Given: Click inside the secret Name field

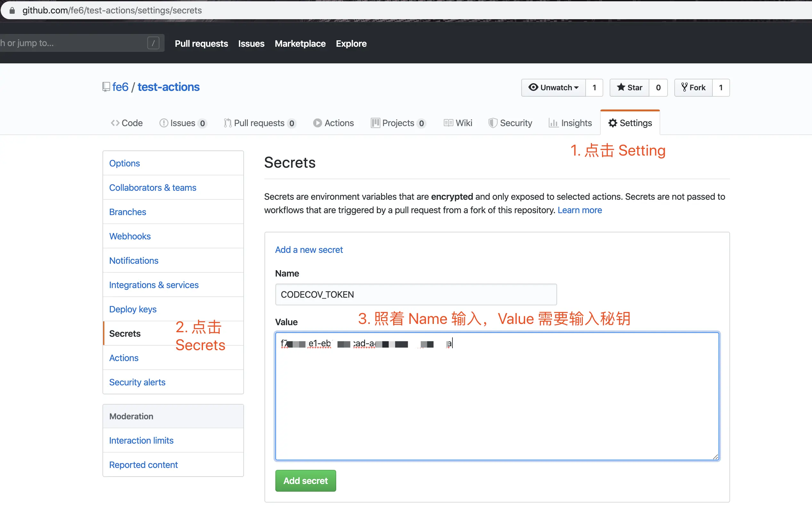Looking at the screenshot, I should pos(415,294).
